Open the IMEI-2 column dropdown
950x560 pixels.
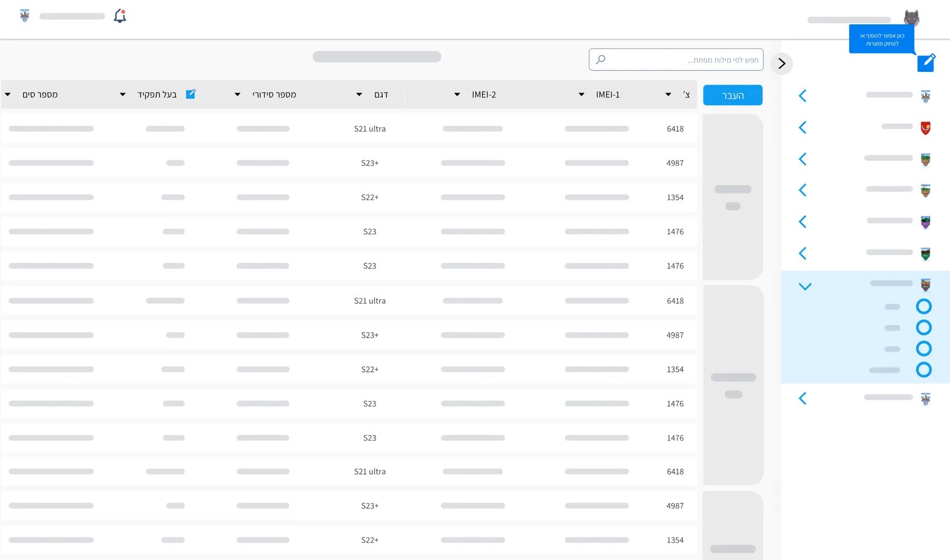click(x=457, y=95)
